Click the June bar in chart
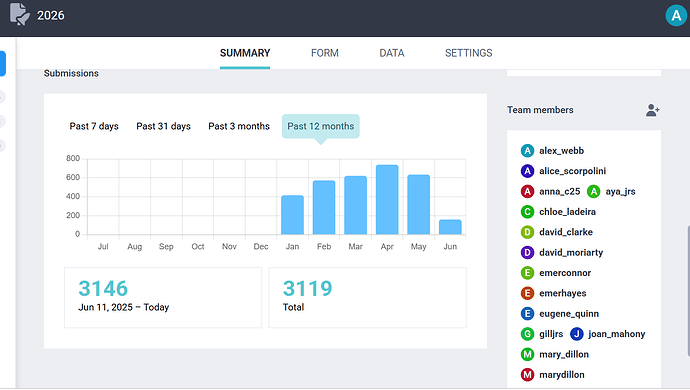 point(450,227)
